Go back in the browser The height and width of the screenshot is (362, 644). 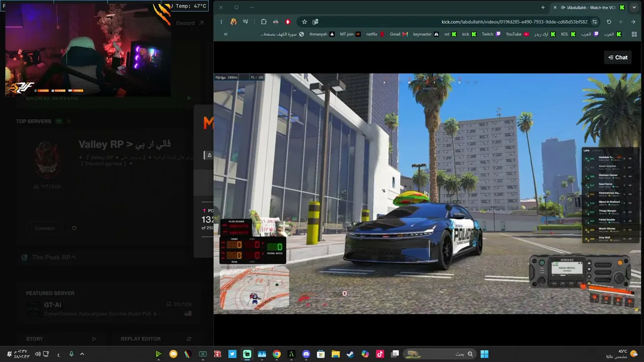click(x=633, y=22)
